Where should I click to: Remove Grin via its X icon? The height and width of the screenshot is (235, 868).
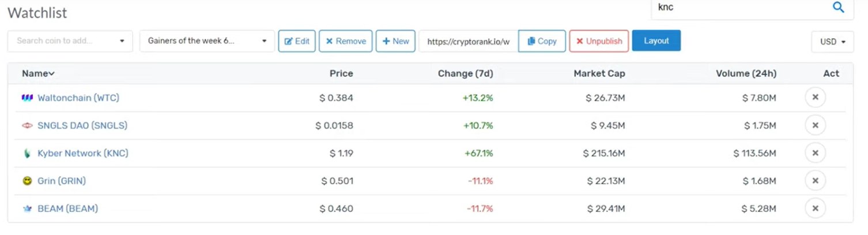coord(815,181)
